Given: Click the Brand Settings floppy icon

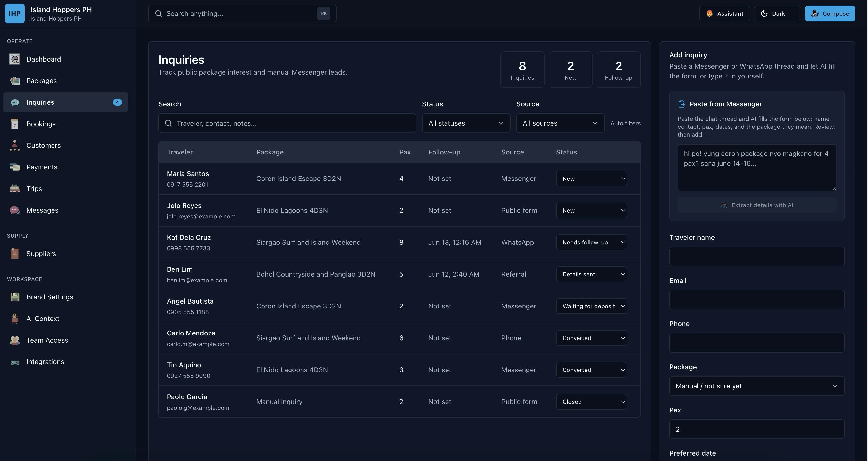Looking at the screenshot, I should (x=14, y=297).
